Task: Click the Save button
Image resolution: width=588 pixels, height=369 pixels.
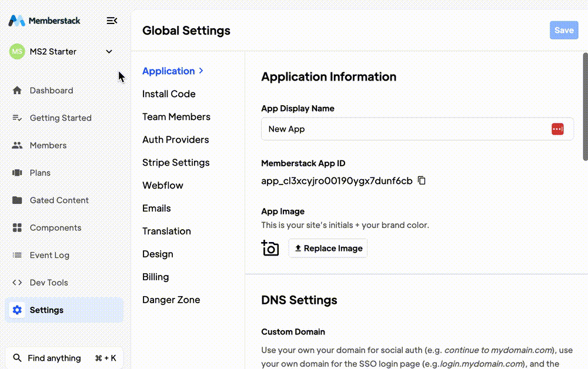Action: click(564, 30)
